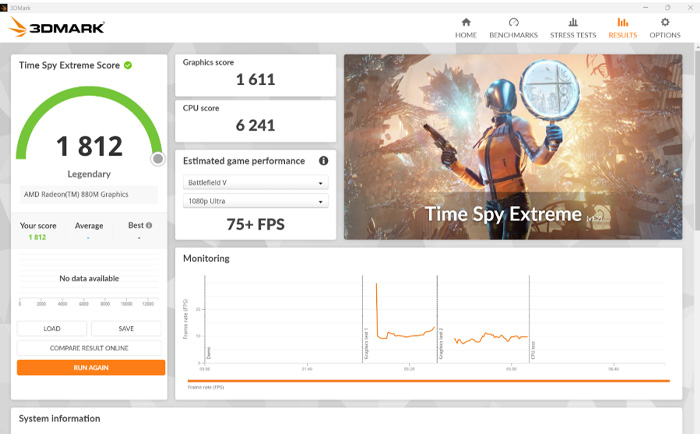Click info icon next to Estimated game performance
This screenshot has width=700, height=434.
pos(323,161)
